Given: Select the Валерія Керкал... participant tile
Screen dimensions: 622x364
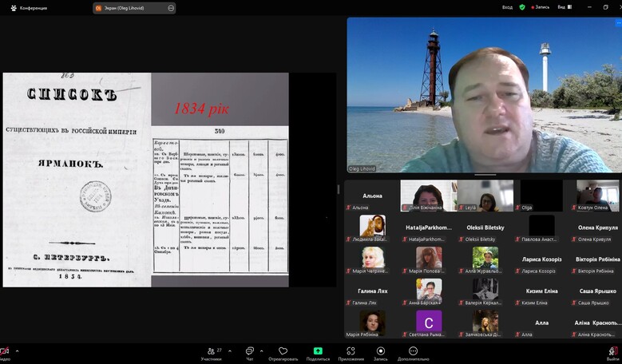Looking at the screenshot, I should (485, 291).
